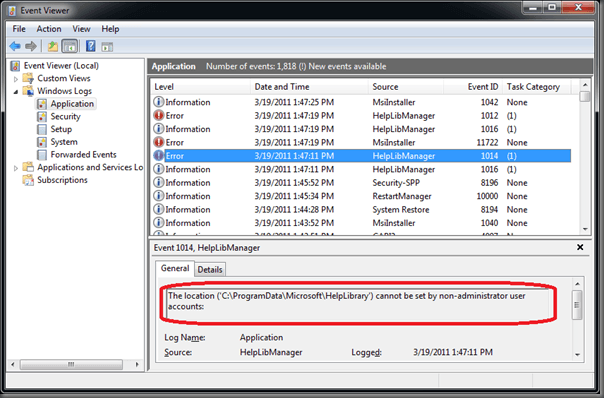Image resolution: width=604 pixels, height=398 pixels.
Task: Click the detail pane scroll down arrow
Action: pyautogui.click(x=577, y=354)
